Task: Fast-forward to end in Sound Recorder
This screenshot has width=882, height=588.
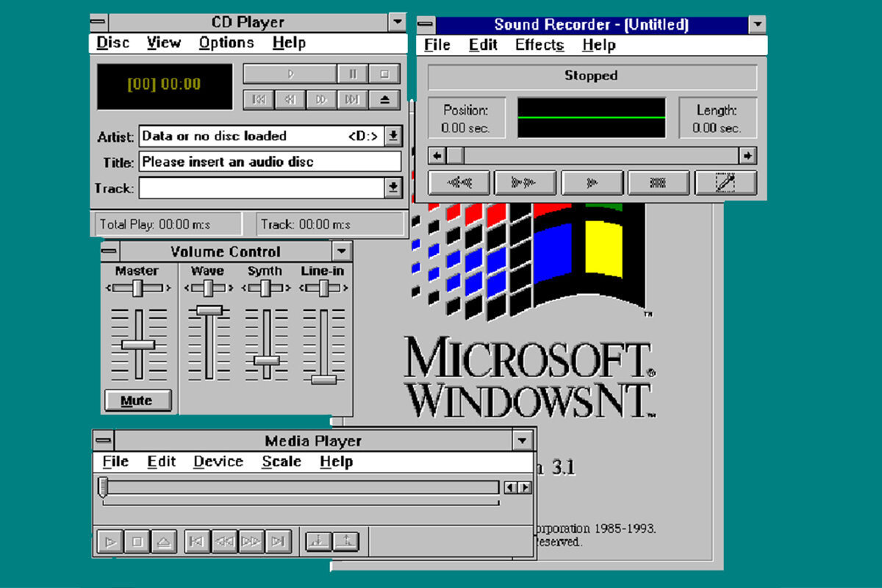Action: (x=526, y=182)
